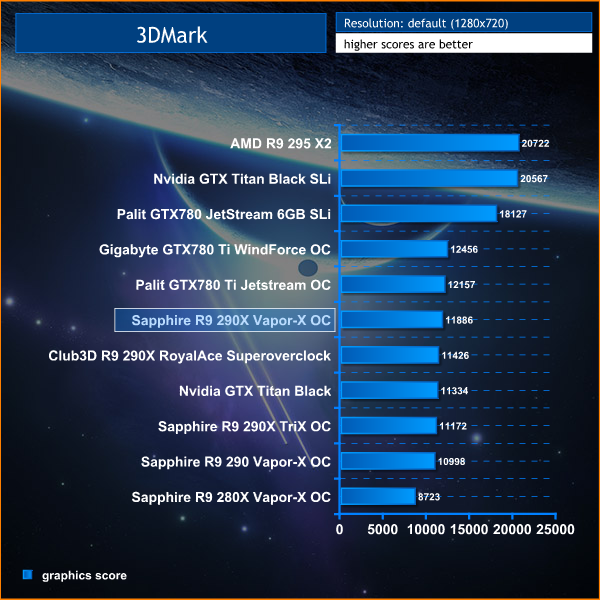Image resolution: width=600 pixels, height=600 pixels.
Task: Click the score value 11334
Action: (454, 391)
